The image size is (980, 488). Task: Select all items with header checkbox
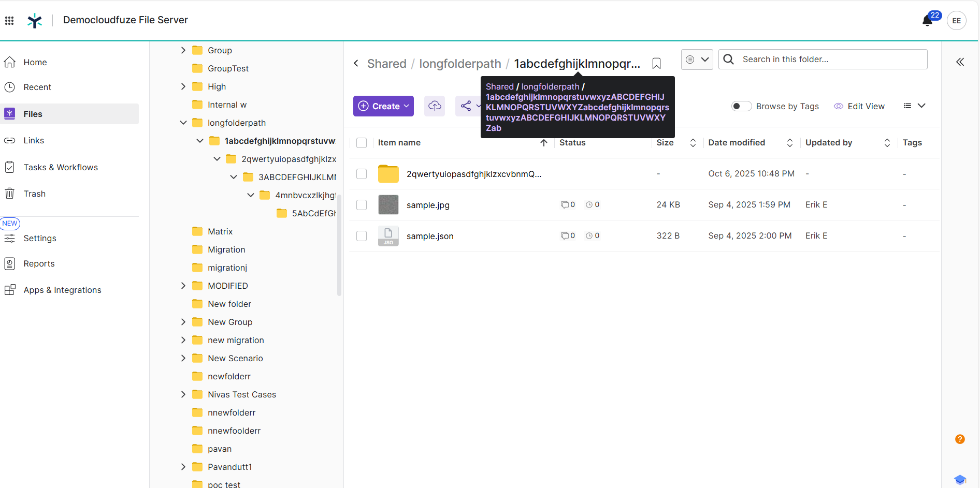click(362, 143)
